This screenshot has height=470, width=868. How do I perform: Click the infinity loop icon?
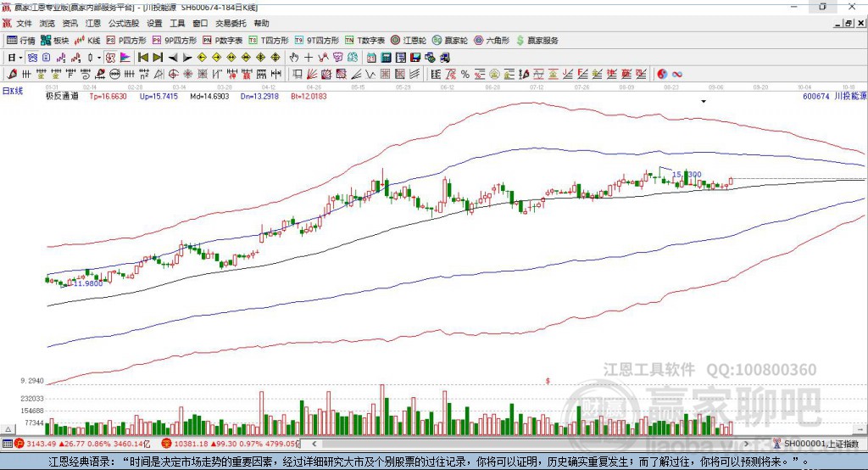click(676, 74)
